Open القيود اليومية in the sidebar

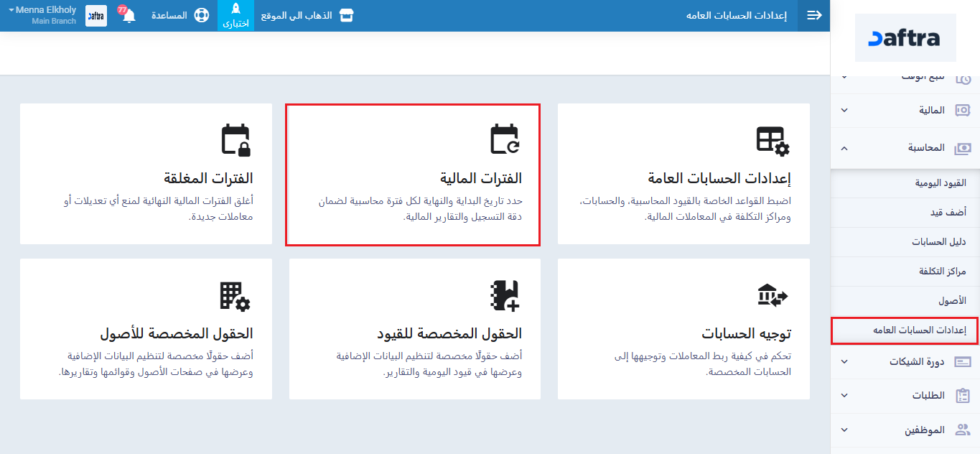pyautogui.click(x=940, y=183)
